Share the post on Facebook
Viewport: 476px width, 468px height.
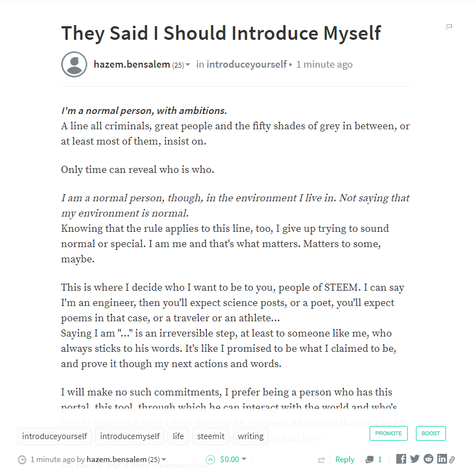pos(401,459)
